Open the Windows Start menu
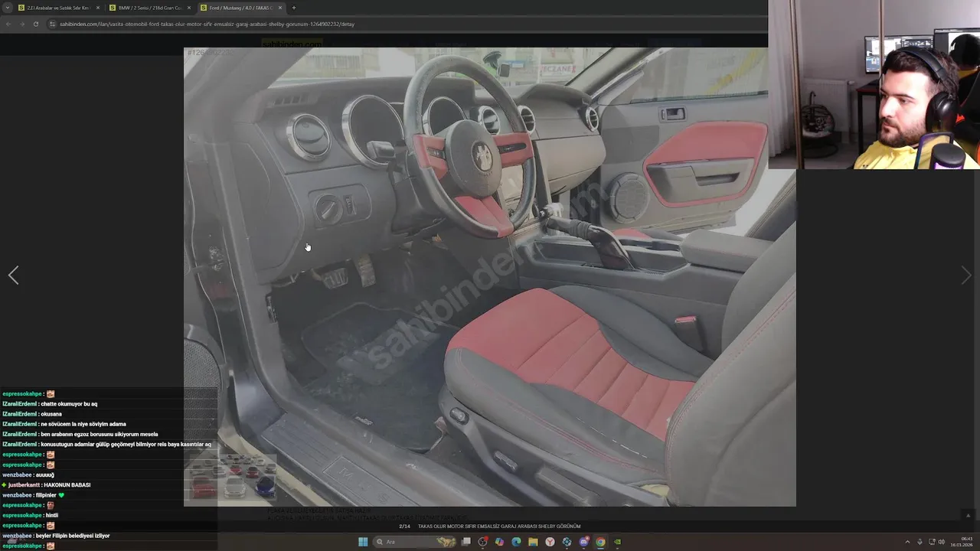Screen dimensions: 980x551 (363, 542)
